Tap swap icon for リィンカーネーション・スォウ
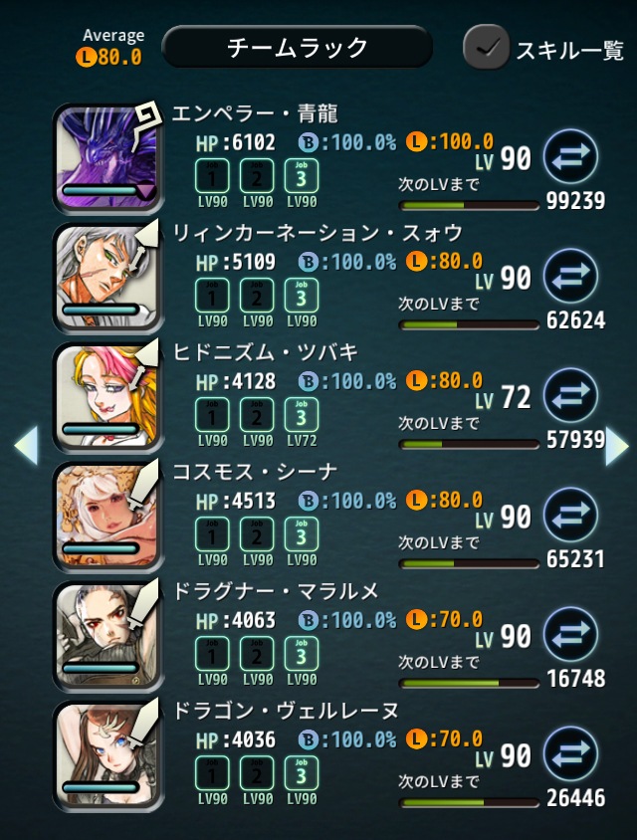This screenshot has height=840, width=637. tap(571, 276)
